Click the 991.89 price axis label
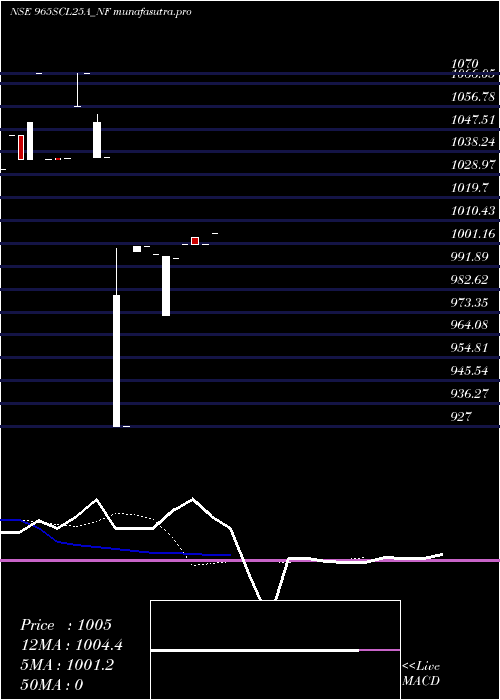Screen dimensions: 500x700 469,257
